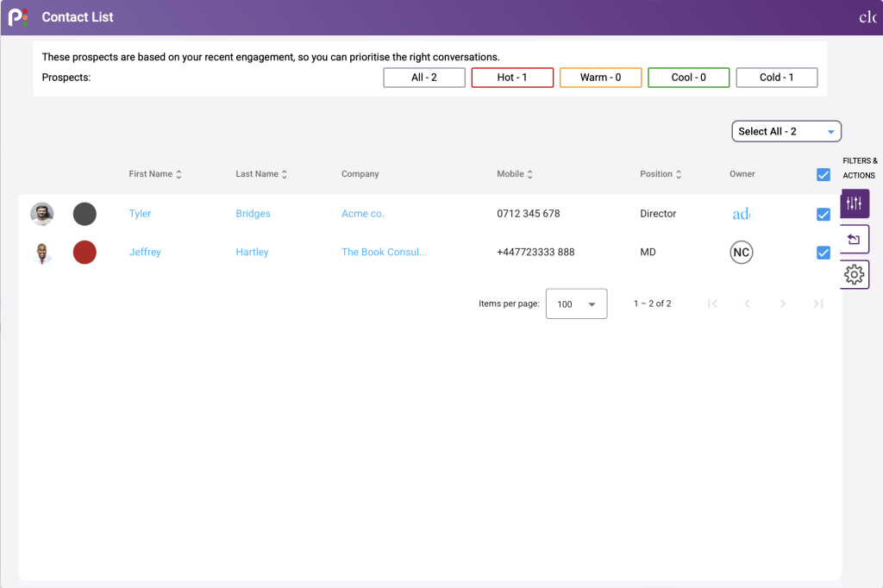Expand items per page 100 dropdown

576,303
